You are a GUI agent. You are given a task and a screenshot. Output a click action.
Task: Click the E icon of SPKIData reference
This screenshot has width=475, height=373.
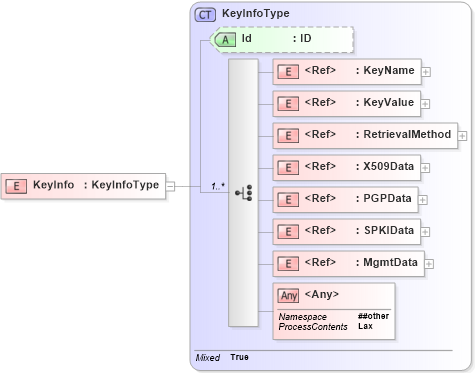(288, 231)
